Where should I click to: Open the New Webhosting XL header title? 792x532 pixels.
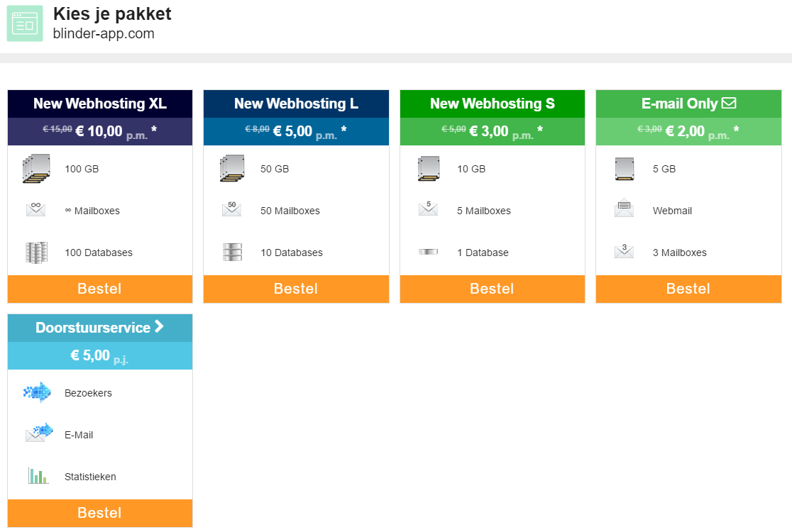[x=100, y=104]
